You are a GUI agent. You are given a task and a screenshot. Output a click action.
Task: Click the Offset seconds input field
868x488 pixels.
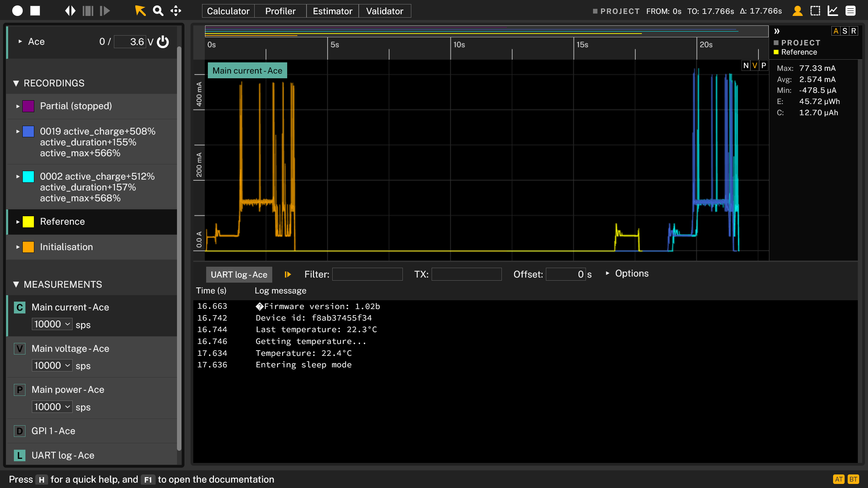(x=566, y=274)
